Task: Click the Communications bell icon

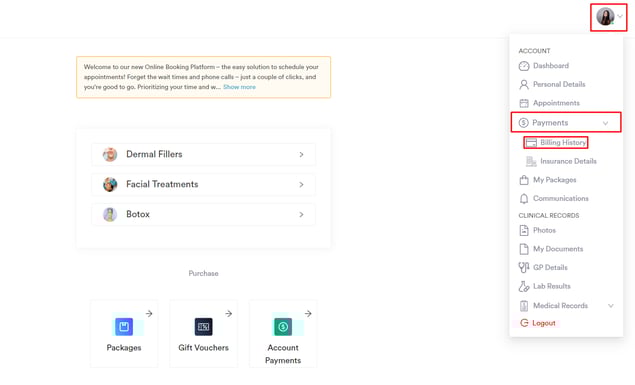Action: 524,199
